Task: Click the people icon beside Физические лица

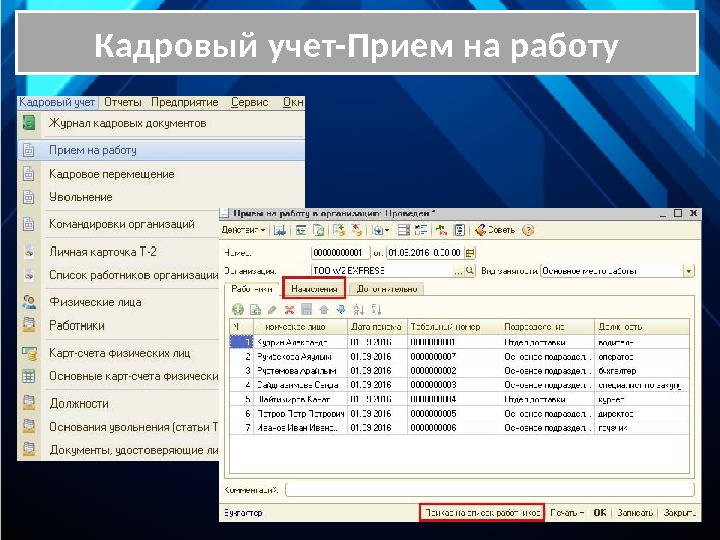Action: 29,302
